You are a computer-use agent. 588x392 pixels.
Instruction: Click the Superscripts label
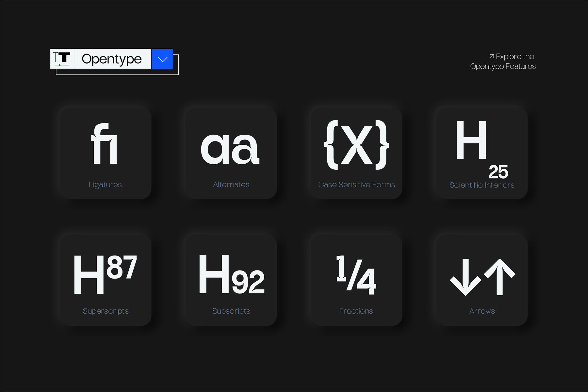pos(106,311)
